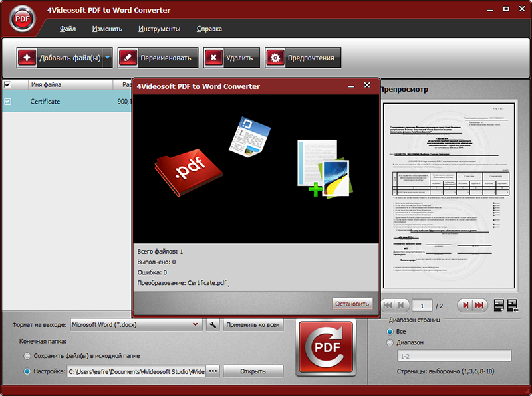Click the second page layout view icon
This screenshot has width=532, height=396.
point(512,306)
